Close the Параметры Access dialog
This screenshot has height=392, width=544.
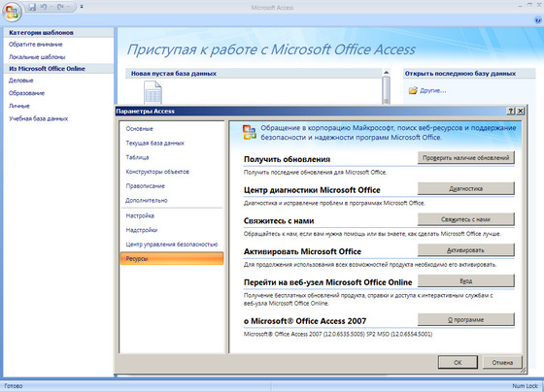(x=521, y=111)
